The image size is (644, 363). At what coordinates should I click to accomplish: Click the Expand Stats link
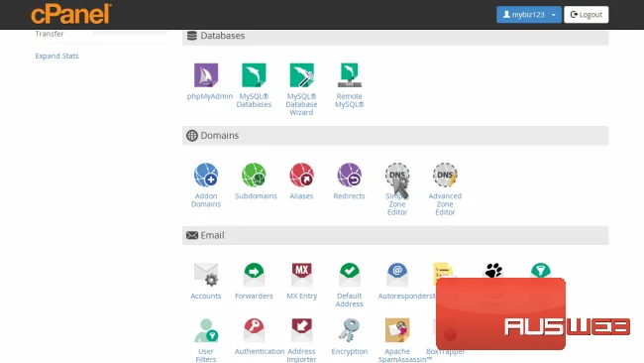pos(56,56)
